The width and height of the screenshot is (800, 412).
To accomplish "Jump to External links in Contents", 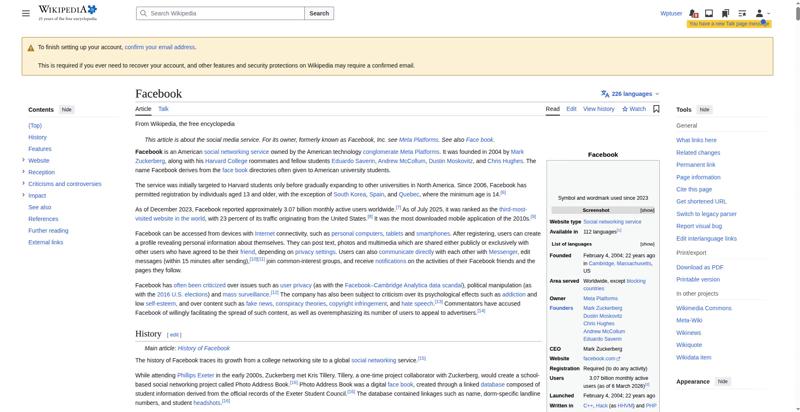I will 46,242.
